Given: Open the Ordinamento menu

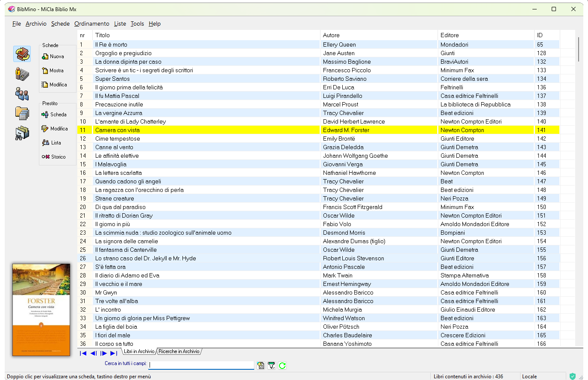Looking at the screenshot, I should [x=91, y=24].
